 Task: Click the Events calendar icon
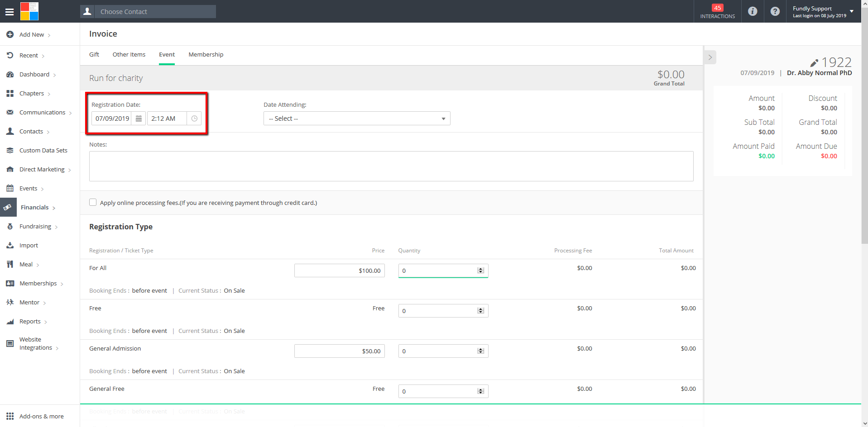(x=10, y=188)
